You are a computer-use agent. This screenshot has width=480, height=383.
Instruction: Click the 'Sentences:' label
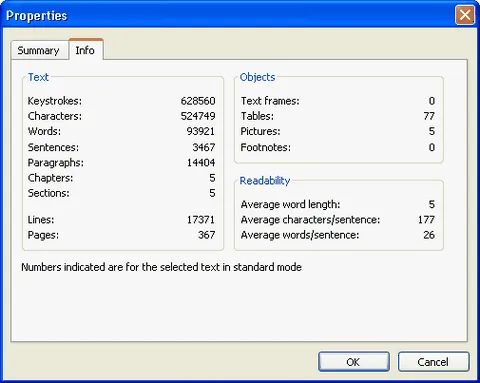point(53,147)
